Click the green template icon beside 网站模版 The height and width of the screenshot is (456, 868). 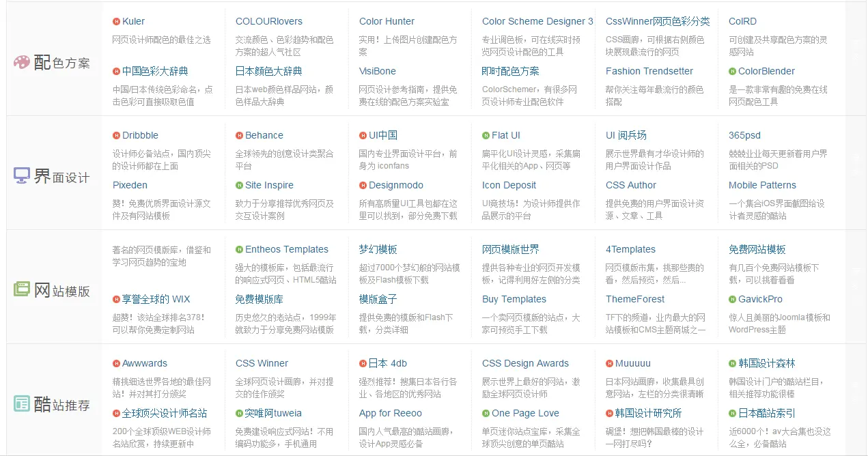22,289
